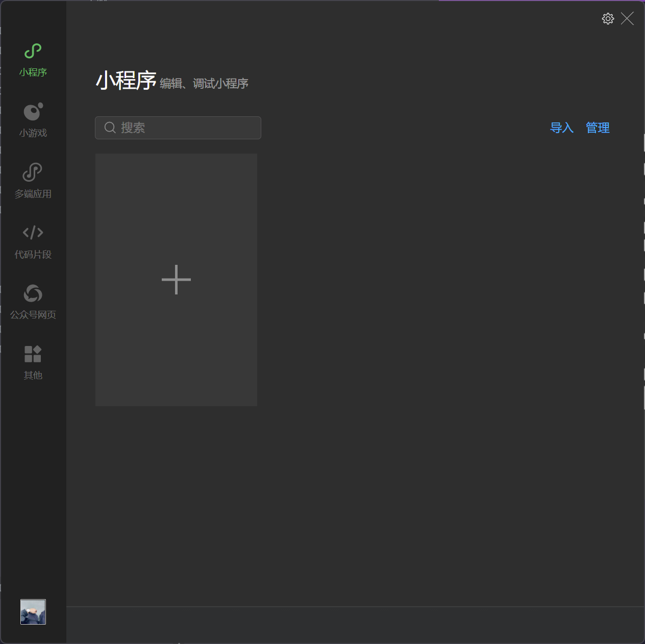Select the 小程序 green sidebar icon
Viewport: 645px width, 644px height.
[x=33, y=51]
